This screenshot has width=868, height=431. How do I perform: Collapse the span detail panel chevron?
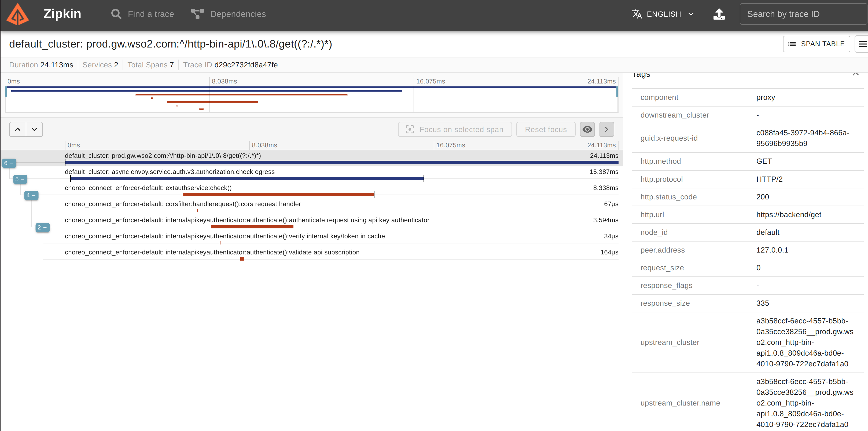[606, 129]
